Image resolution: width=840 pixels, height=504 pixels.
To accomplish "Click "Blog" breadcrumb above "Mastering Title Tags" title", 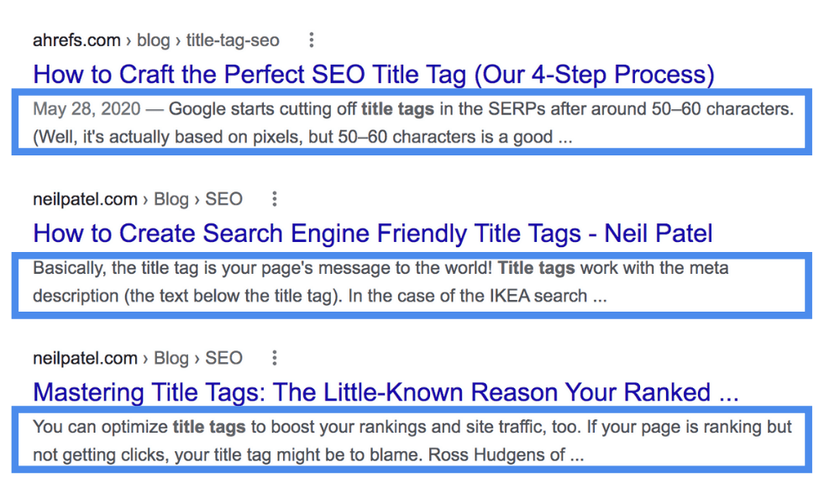I will pyautogui.click(x=171, y=359).
